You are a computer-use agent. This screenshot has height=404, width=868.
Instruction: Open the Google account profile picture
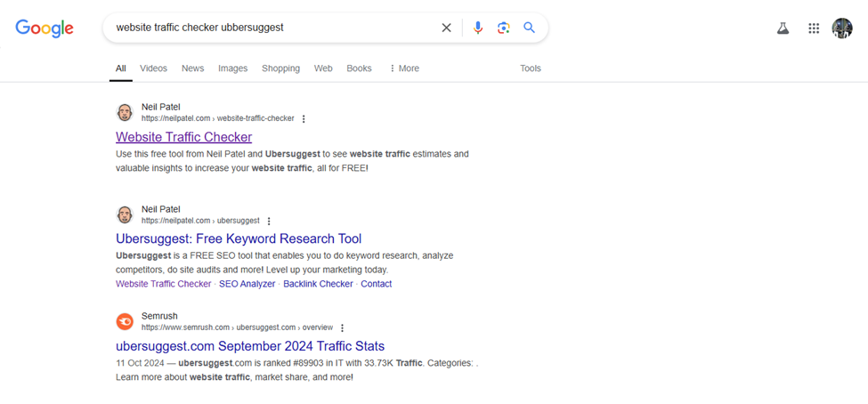tap(842, 28)
